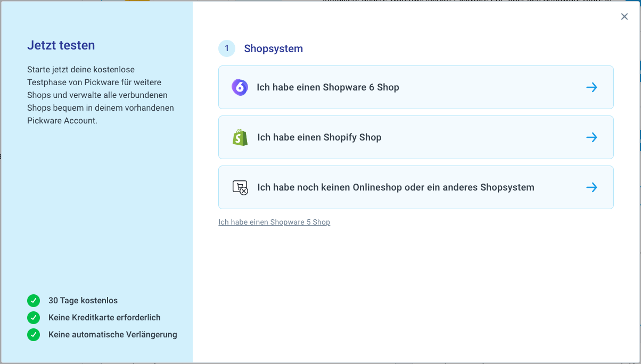Click the arrow in the Shopify row
The width and height of the screenshot is (641, 364).
coord(591,137)
